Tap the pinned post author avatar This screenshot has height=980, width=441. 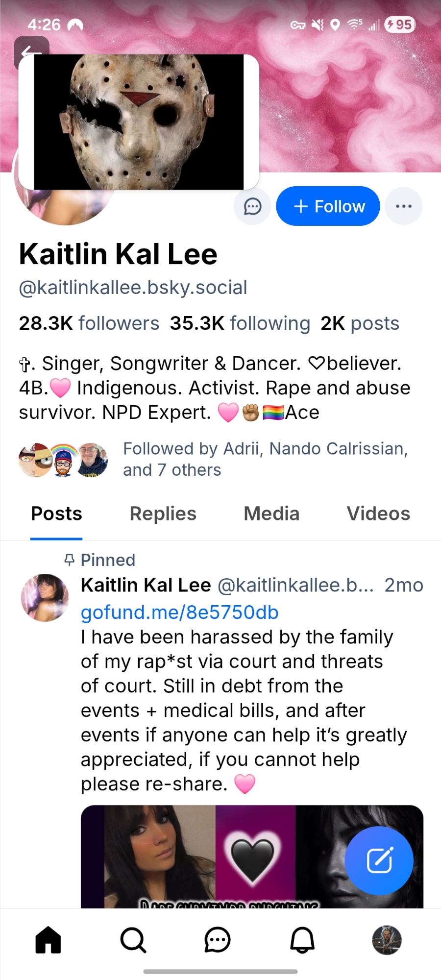pos(45,598)
